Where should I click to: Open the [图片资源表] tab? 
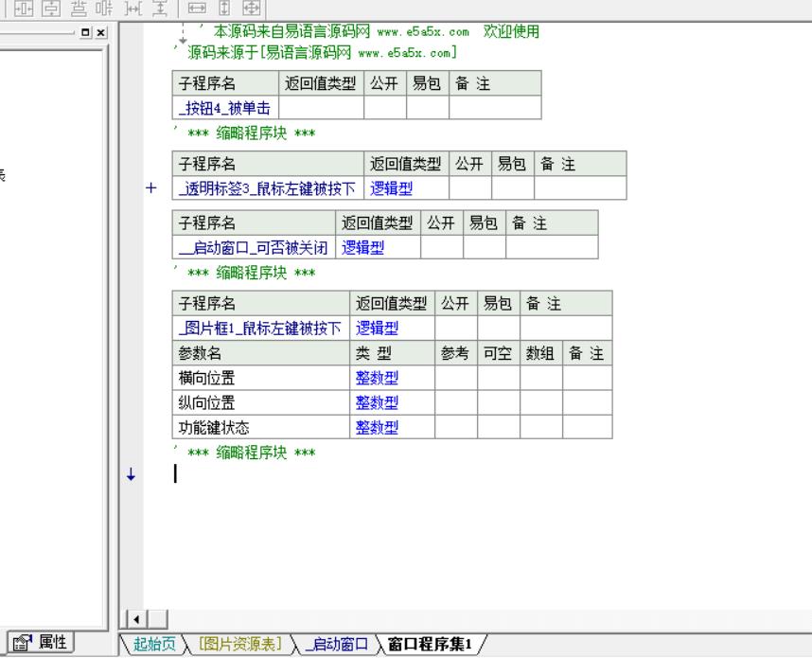(x=240, y=644)
